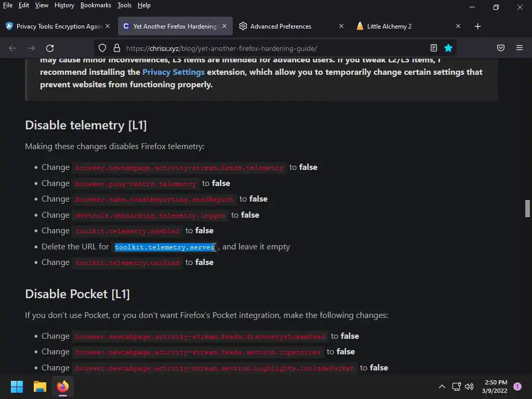This screenshot has width=532, height=399.
Task: Show hidden system tray icons
Action: click(442, 387)
